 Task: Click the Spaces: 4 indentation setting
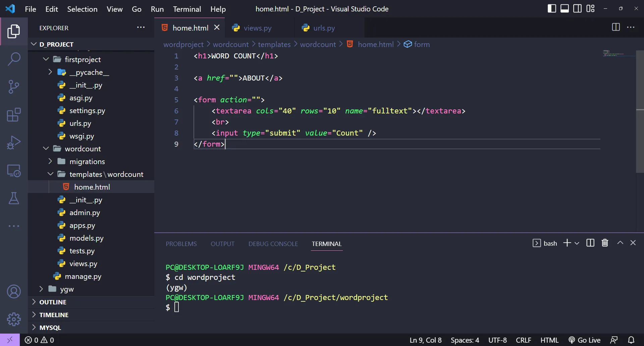click(x=465, y=340)
